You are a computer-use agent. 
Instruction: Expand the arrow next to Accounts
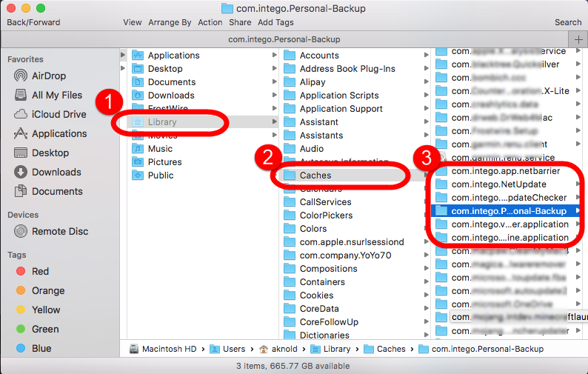pyautogui.click(x=426, y=55)
